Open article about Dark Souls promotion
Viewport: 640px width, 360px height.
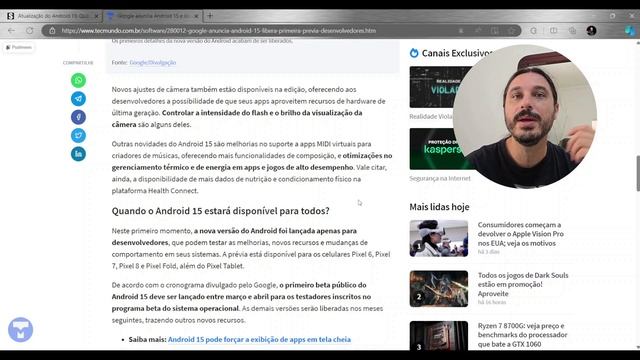[523, 284]
